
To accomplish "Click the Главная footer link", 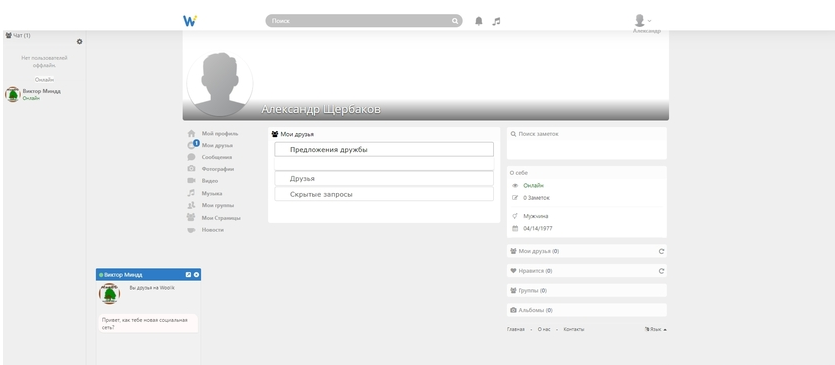I will [515, 329].
